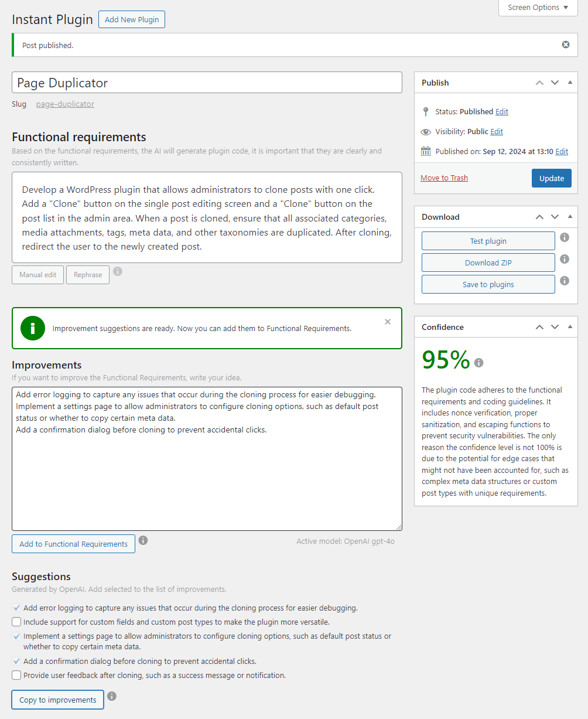Move the Download panel up with its arrow
588x719 pixels.
(539, 217)
